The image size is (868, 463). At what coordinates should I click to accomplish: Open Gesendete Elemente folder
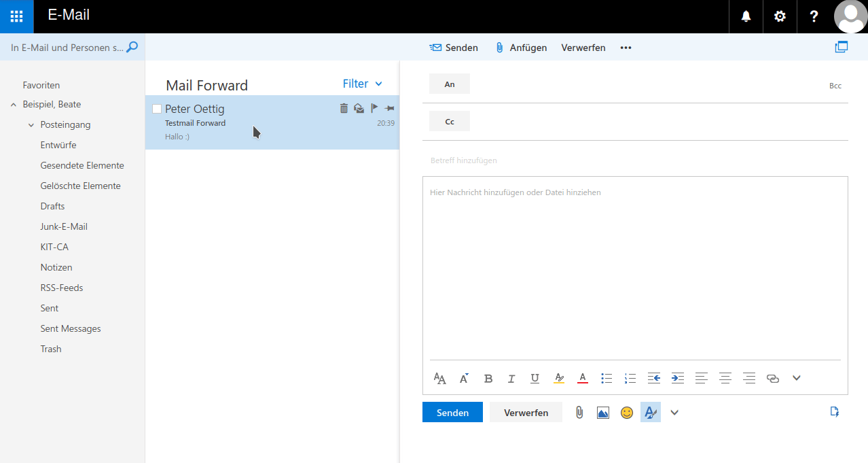(x=82, y=165)
